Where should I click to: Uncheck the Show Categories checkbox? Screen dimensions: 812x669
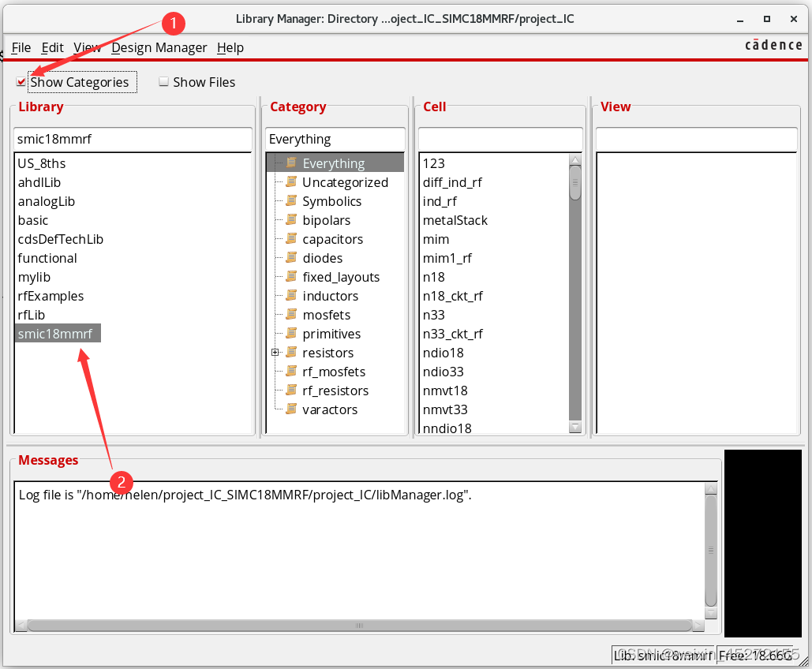[x=21, y=82]
